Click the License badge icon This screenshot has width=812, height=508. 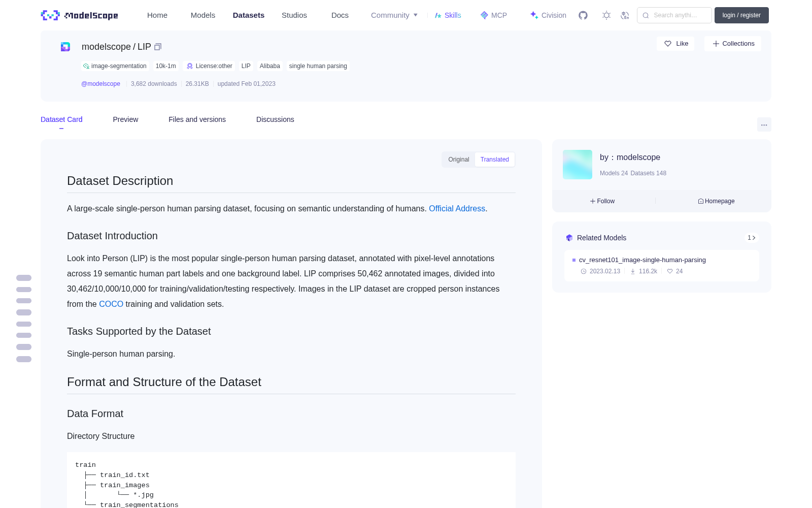pos(190,66)
